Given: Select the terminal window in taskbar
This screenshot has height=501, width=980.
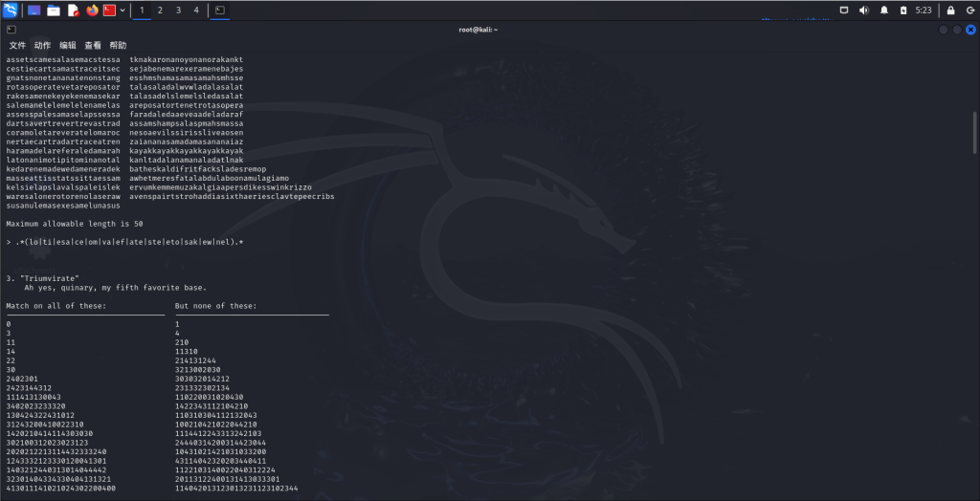Looking at the screenshot, I should (x=219, y=11).
